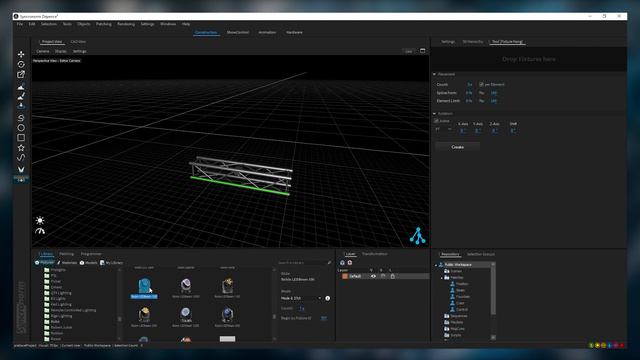Maximize the viewport using window icon
This screenshot has height=360, width=640.
tap(422, 51)
